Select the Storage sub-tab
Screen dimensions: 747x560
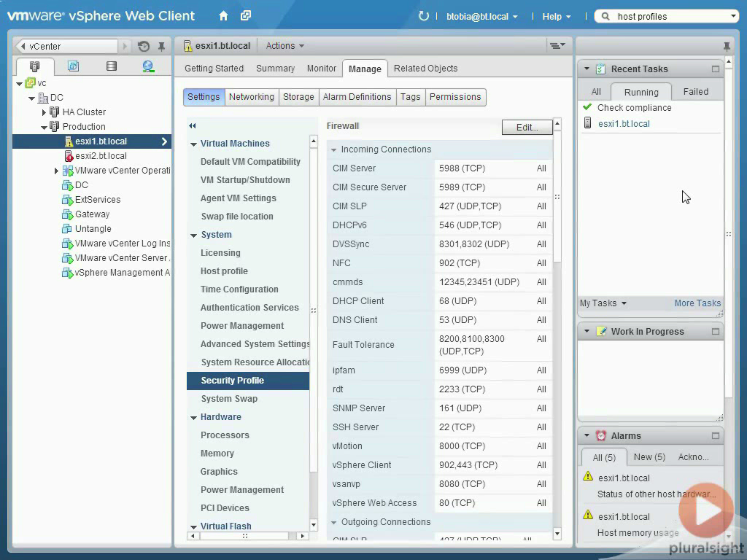coord(298,97)
